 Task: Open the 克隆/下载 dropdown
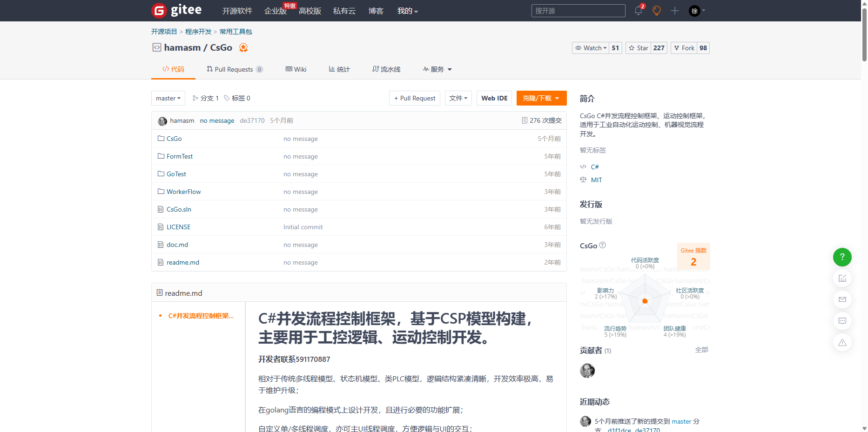pos(541,98)
